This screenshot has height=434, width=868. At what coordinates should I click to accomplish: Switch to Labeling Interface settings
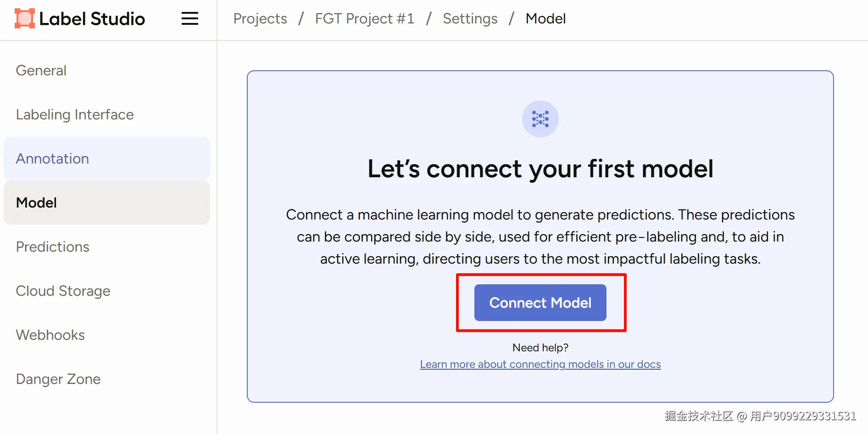(x=75, y=115)
